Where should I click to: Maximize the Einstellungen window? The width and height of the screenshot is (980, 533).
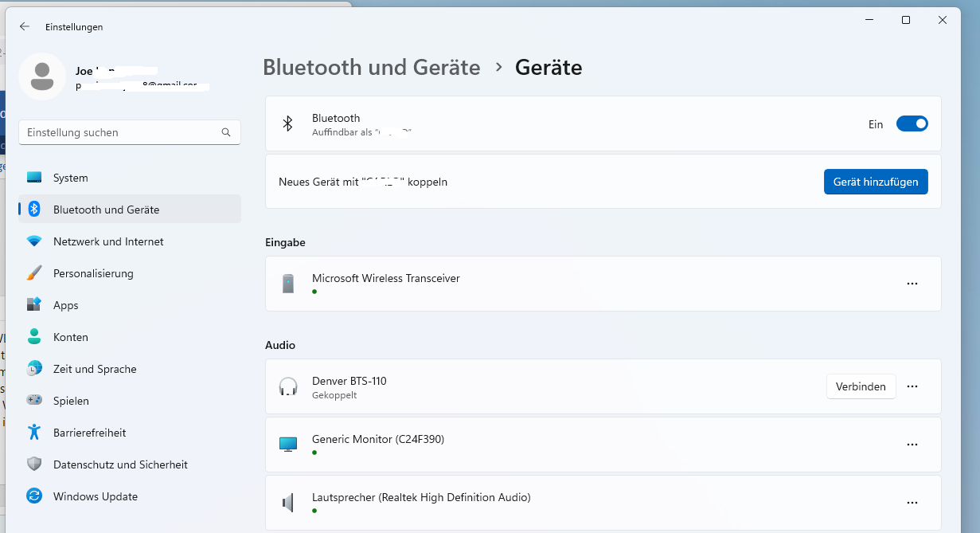[x=906, y=20]
